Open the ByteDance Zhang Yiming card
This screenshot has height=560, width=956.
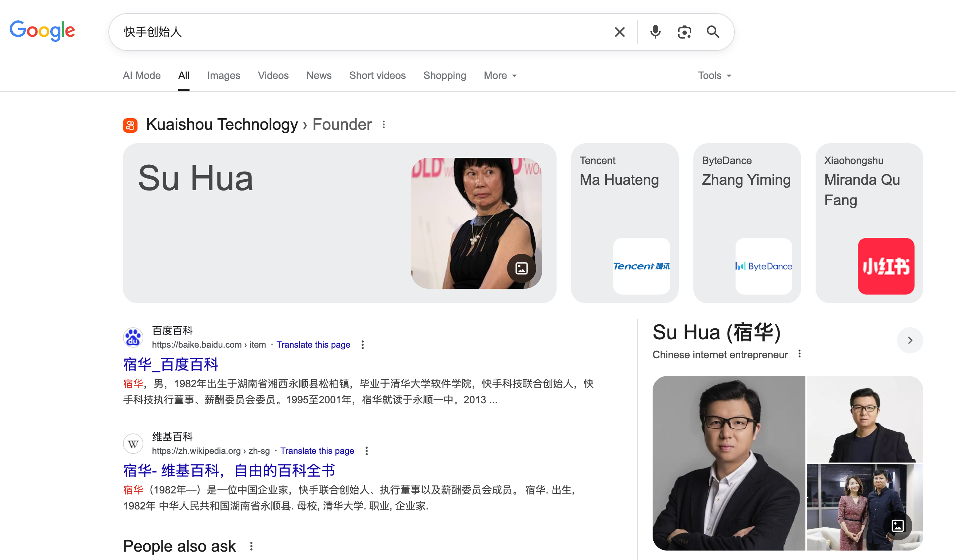746,223
